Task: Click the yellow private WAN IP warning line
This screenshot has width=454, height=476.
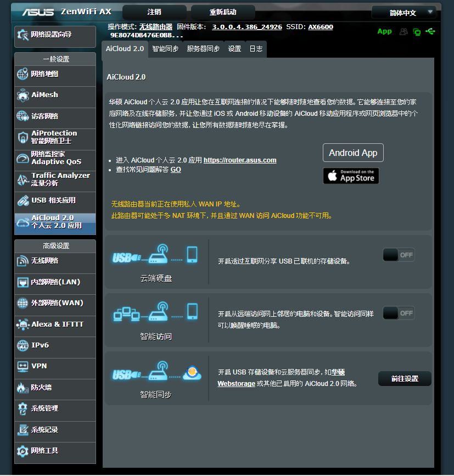Action: click(176, 204)
